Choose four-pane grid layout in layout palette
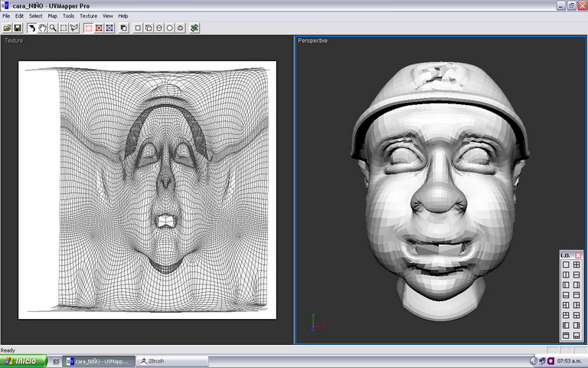588x368 pixels. (577, 264)
